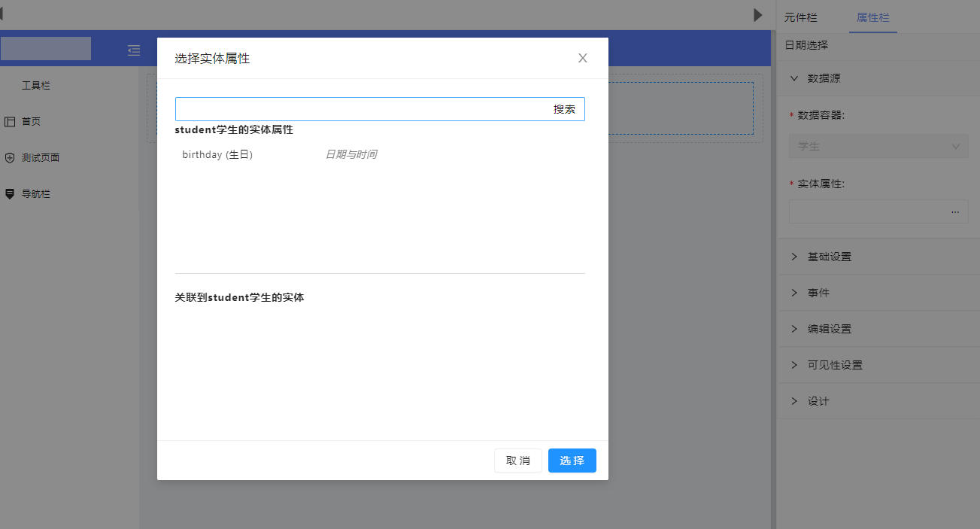Expand the 基础设置 section
980x529 pixels.
click(x=829, y=257)
